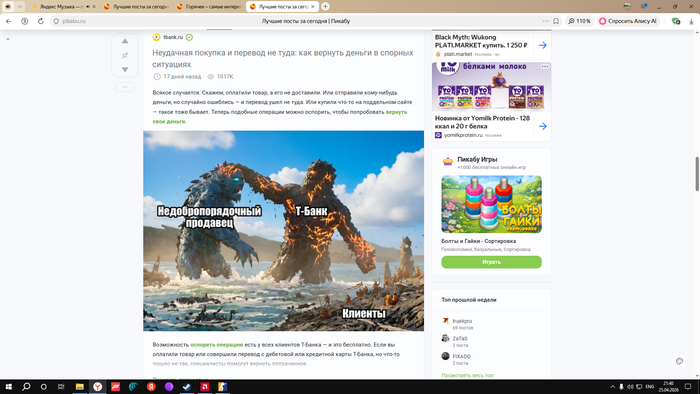This screenshot has height=394, width=700.
Task: Click the 110% zoom indicator
Action: pos(579,21)
